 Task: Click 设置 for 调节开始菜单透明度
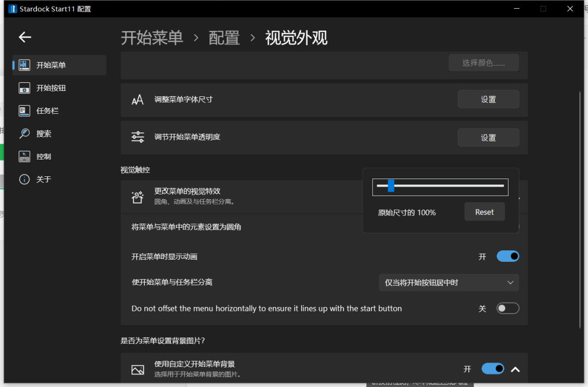tap(488, 138)
